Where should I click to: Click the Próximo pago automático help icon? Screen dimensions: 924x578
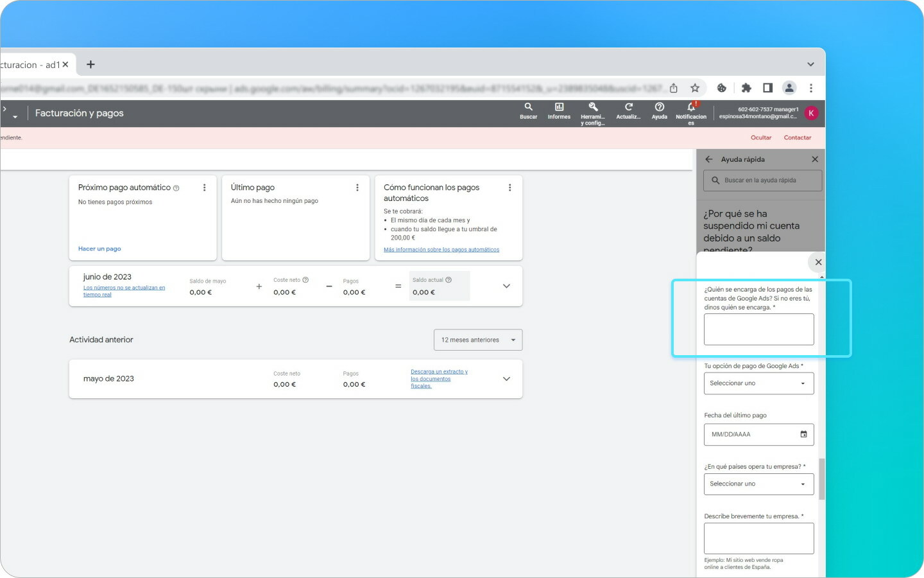pos(176,188)
